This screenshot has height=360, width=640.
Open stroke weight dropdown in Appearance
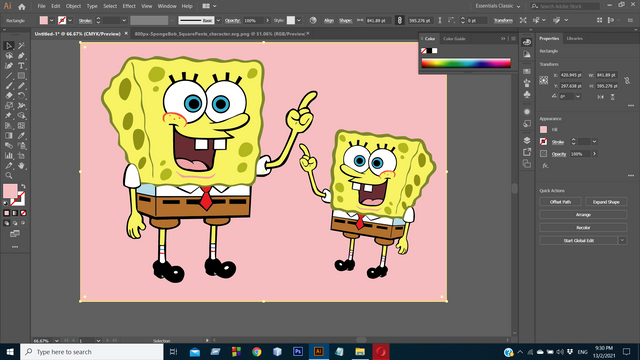[594, 142]
